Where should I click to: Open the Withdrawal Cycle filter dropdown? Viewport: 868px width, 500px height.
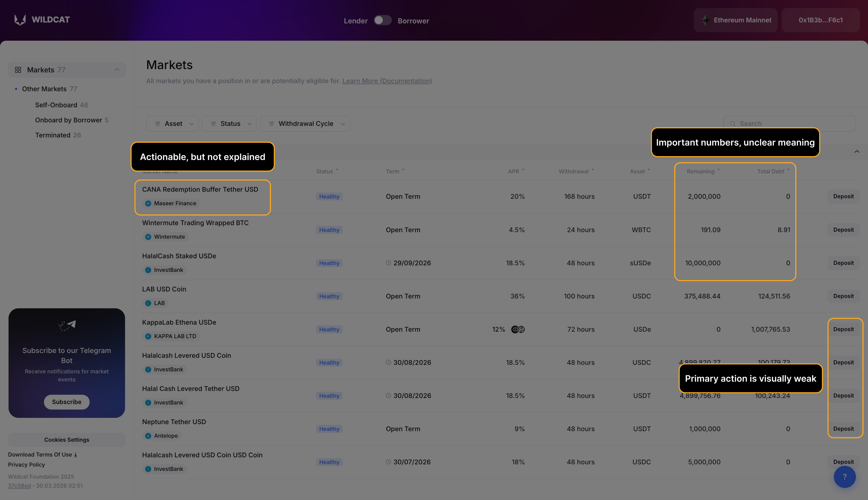point(305,124)
